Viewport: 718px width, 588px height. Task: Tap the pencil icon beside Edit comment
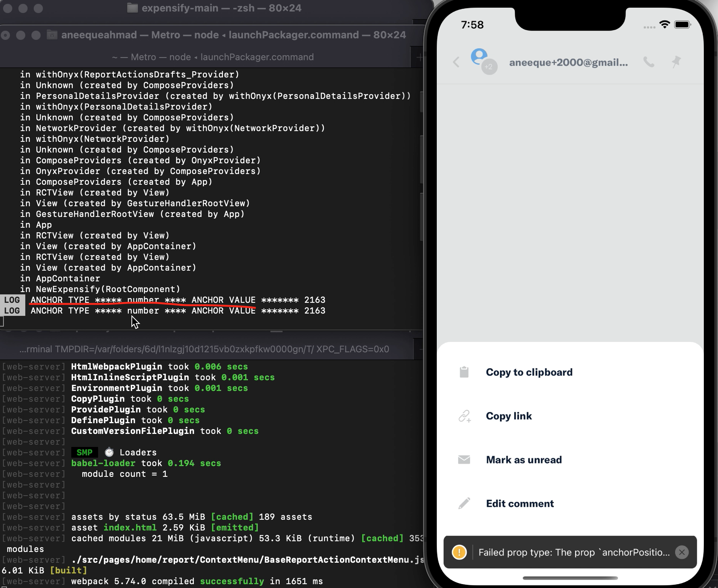coord(464,503)
